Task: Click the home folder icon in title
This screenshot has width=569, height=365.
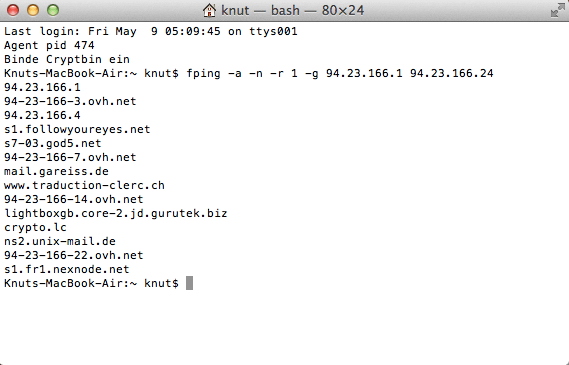Action: [x=209, y=10]
